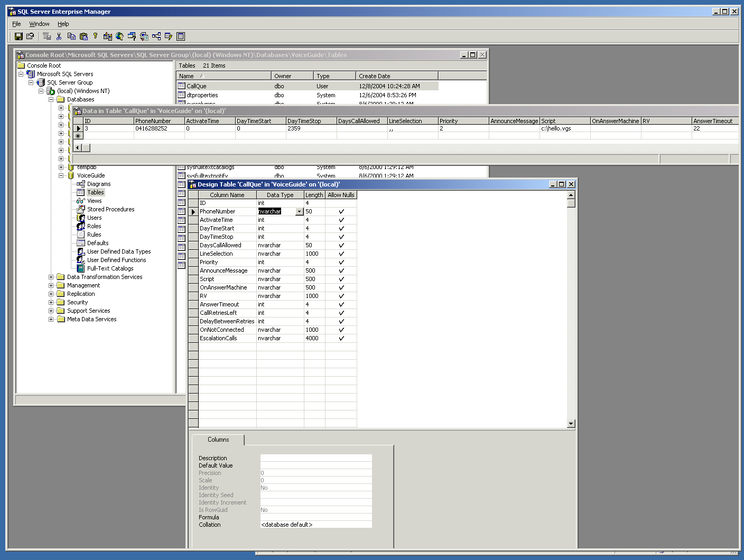The image size is (744, 560).
Task: Click the (local) server icon in tree
Action: point(51,91)
